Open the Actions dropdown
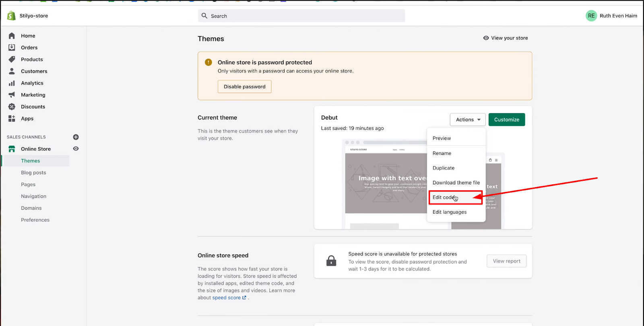 [x=468, y=120]
